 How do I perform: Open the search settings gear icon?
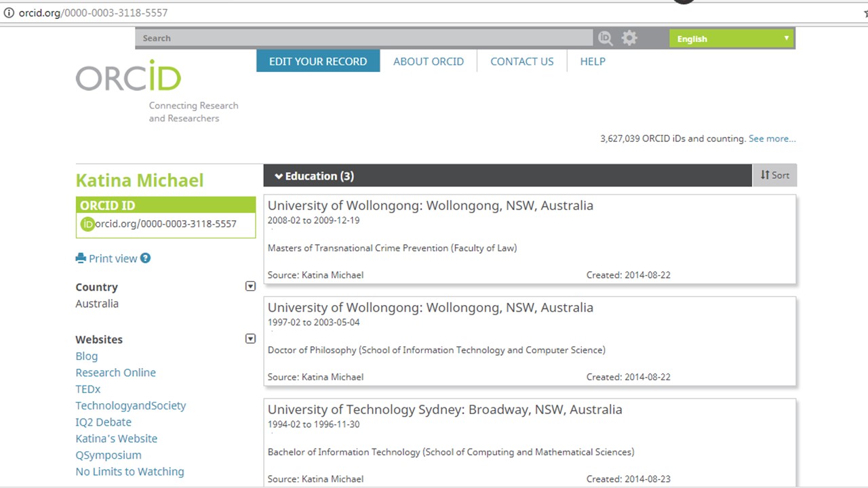(629, 38)
